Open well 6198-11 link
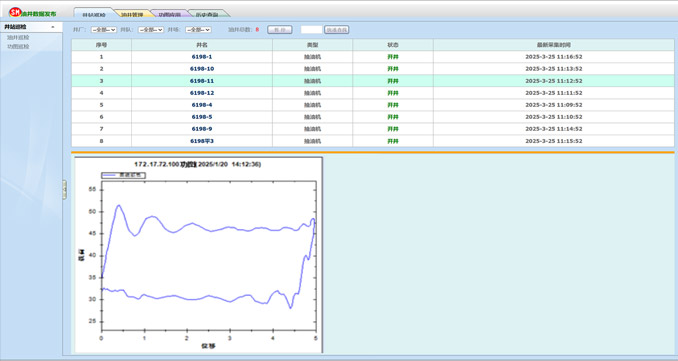Image resolution: width=678 pixels, height=361 pixels. 202,81
